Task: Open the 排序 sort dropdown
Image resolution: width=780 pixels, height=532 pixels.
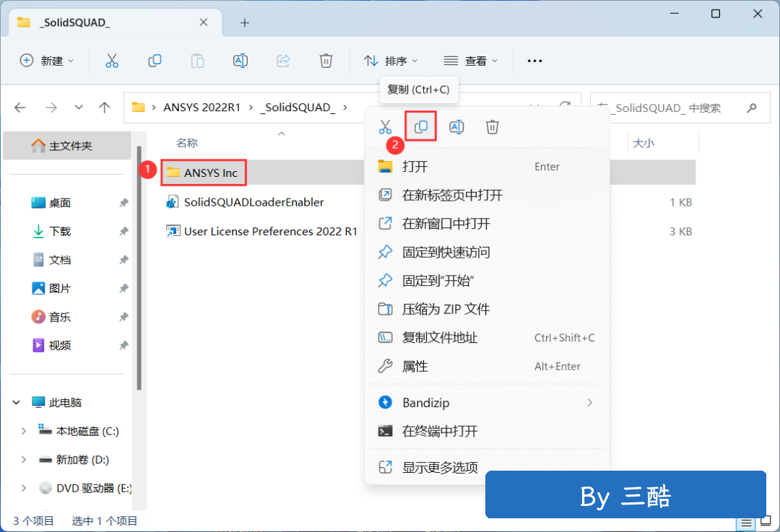Action: 391,61
